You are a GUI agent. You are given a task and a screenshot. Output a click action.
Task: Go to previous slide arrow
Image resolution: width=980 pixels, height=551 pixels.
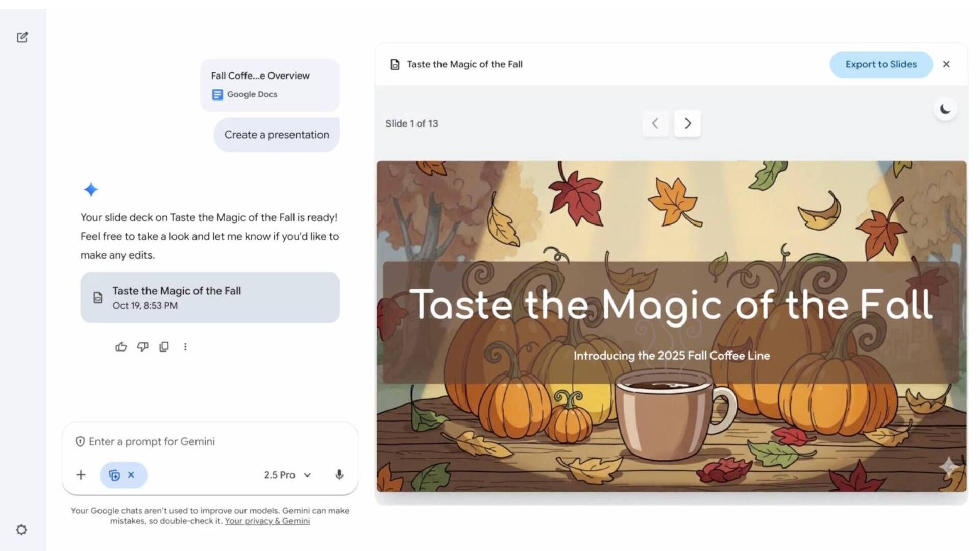pos(655,123)
